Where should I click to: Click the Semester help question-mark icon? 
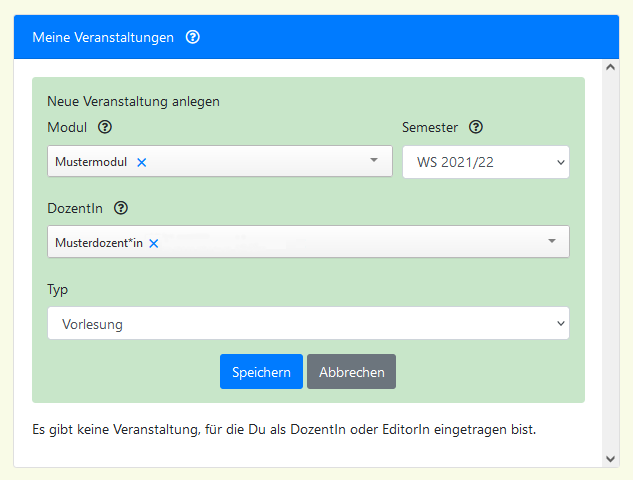pyautogui.click(x=476, y=127)
